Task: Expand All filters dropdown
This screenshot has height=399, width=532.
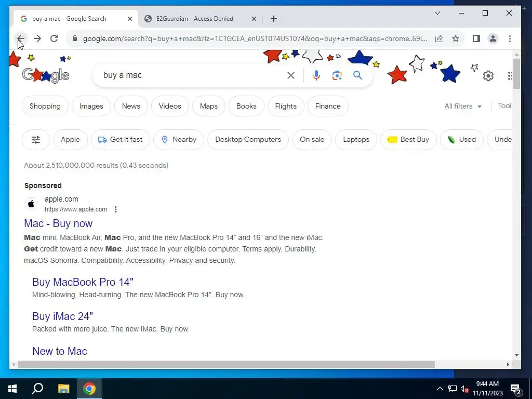Action: click(463, 106)
